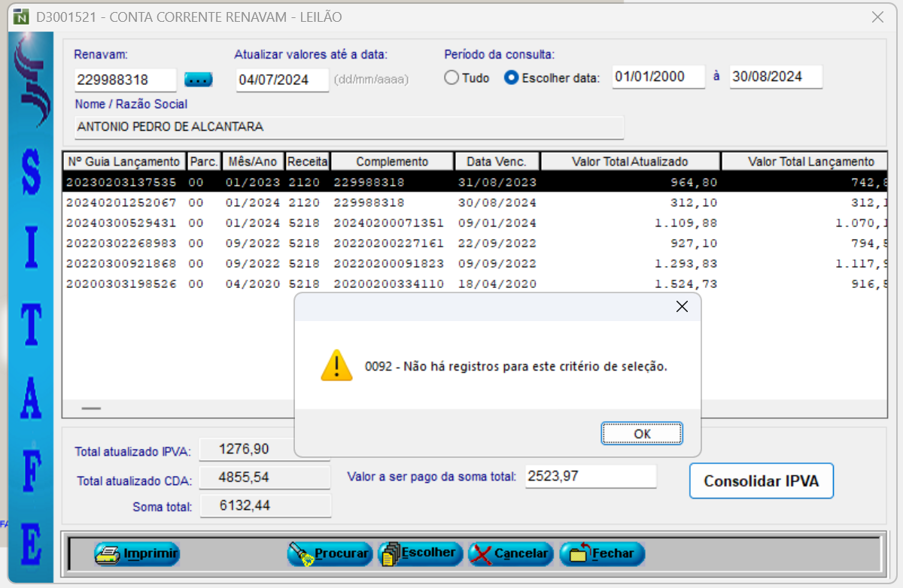Screen dimensions: 903x588
Task: Click the period end date 30/08/2024 field
Action: pyautogui.click(x=775, y=77)
